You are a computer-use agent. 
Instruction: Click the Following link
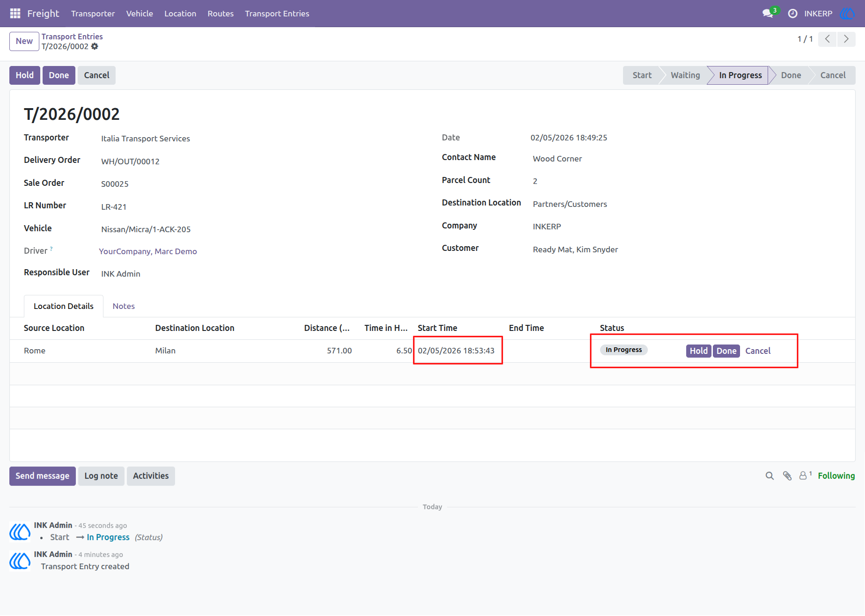pos(836,476)
